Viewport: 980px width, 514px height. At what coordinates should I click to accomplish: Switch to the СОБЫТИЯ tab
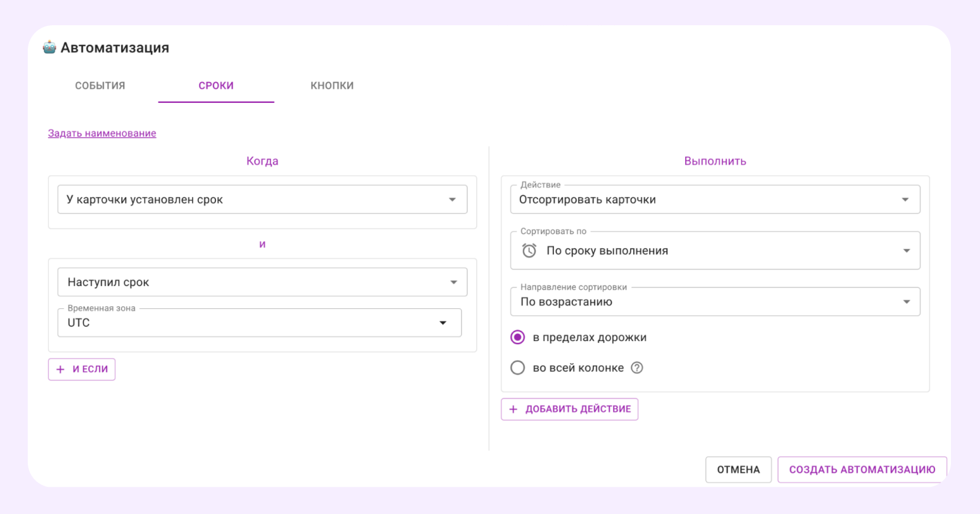[100, 86]
